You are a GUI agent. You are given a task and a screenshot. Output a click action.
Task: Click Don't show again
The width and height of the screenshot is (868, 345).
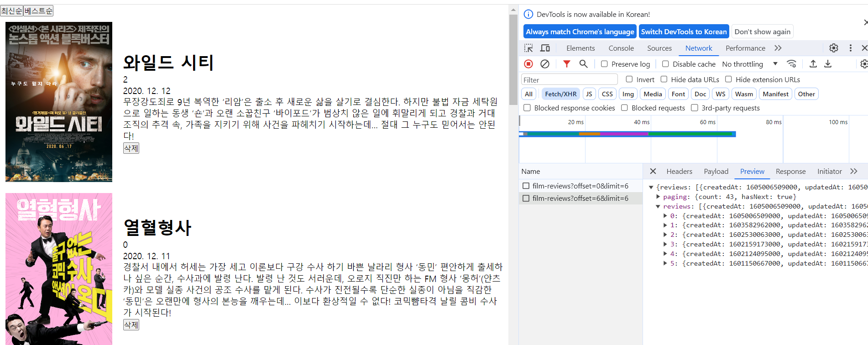762,31
